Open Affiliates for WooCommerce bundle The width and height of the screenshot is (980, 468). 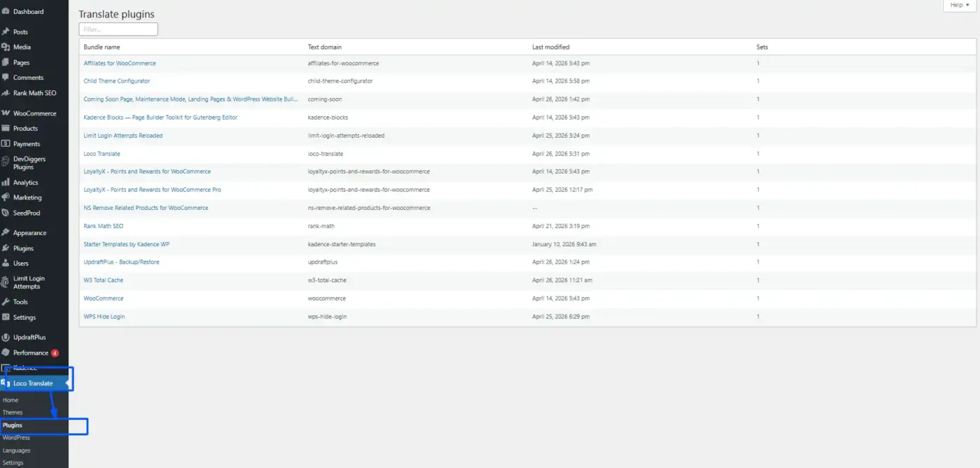point(120,63)
